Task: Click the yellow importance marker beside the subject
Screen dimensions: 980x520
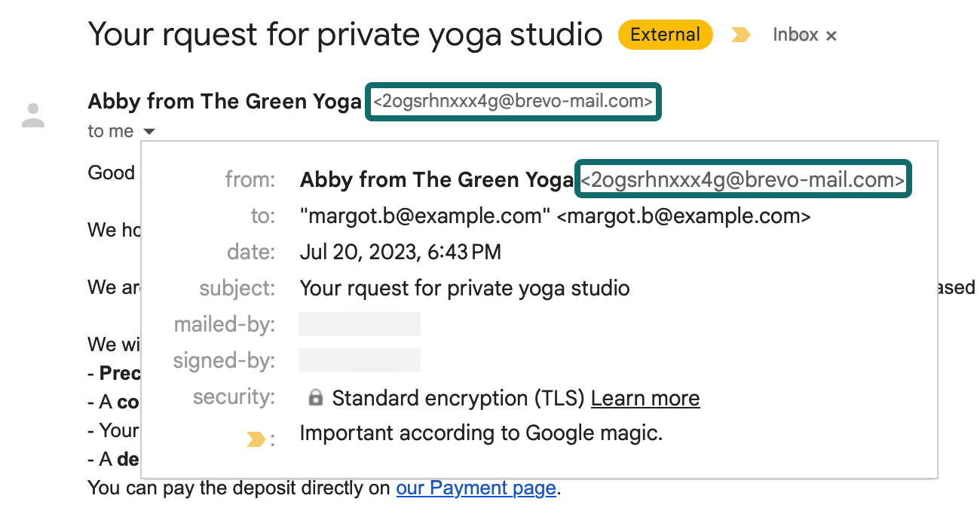Action: click(741, 35)
